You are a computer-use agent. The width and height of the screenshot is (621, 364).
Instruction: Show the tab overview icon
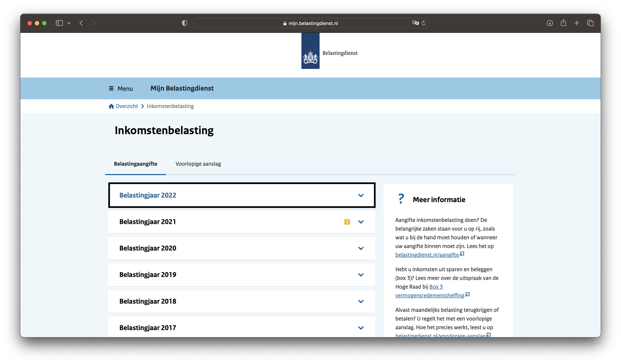coord(590,23)
